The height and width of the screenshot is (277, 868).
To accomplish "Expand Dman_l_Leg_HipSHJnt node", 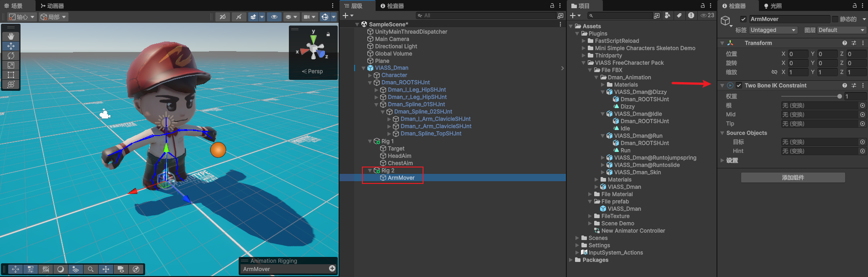I will (x=376, y=90).
